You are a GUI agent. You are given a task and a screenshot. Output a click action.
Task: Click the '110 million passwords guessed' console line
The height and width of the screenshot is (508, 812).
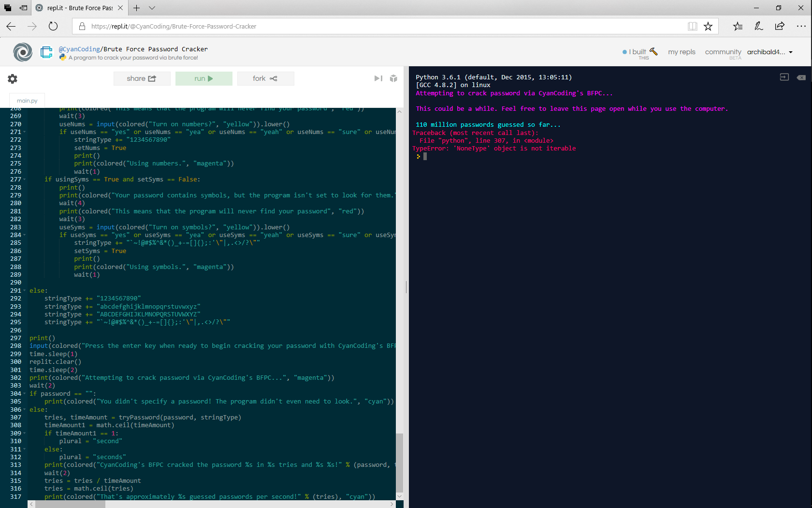(488, 125)
